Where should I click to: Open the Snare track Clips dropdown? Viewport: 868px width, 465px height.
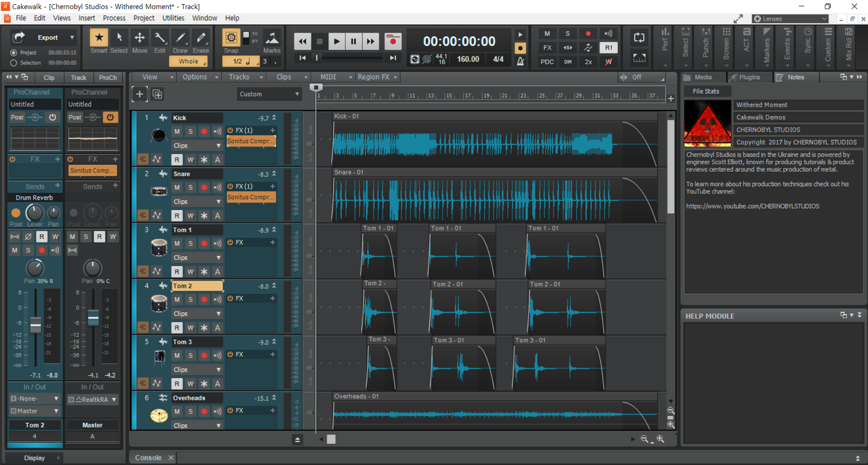(x=197, y=202)
